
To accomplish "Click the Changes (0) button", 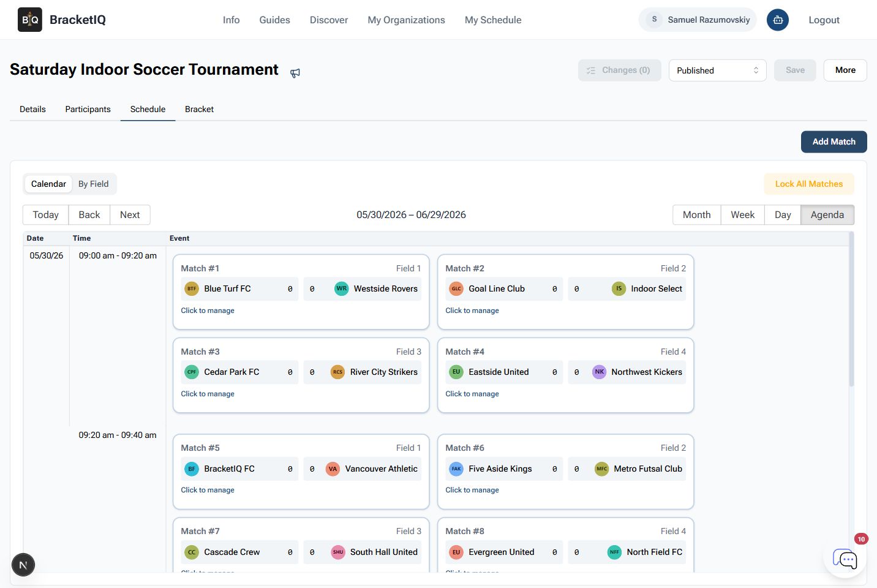I will 619,70.
